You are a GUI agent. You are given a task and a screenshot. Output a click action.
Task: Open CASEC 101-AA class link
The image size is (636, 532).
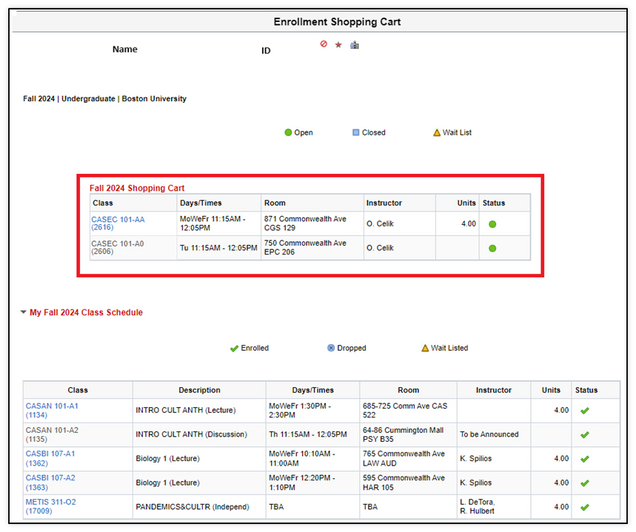118,223
